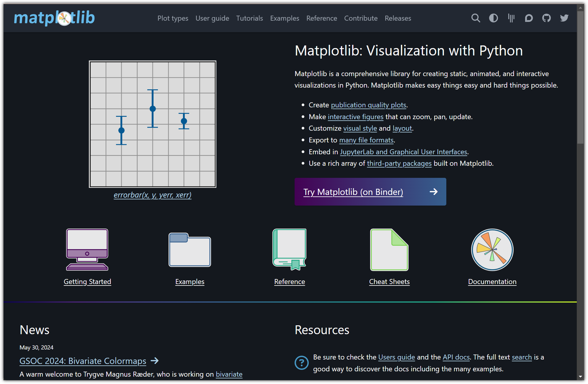Open the Plot types menu item
This screenshot has height=384, width=588.
coord(173,18)
